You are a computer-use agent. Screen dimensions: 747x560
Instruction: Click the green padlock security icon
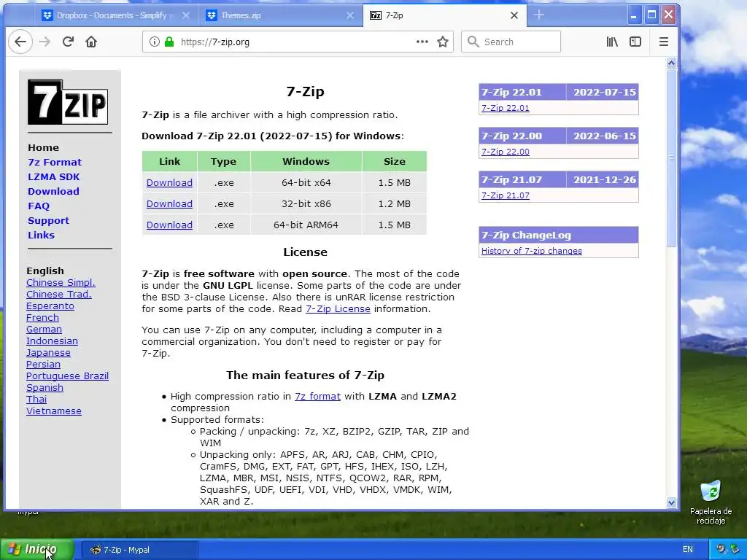click(169, 42)
